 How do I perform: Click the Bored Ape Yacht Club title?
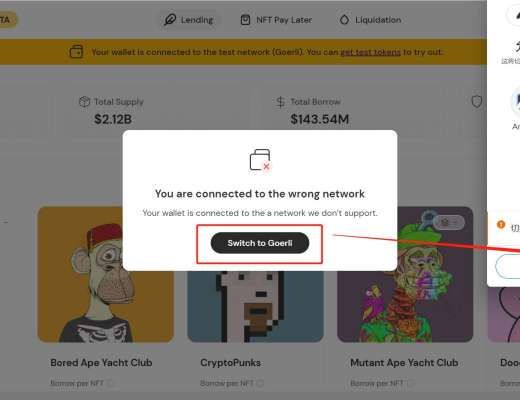pos(101,363)
